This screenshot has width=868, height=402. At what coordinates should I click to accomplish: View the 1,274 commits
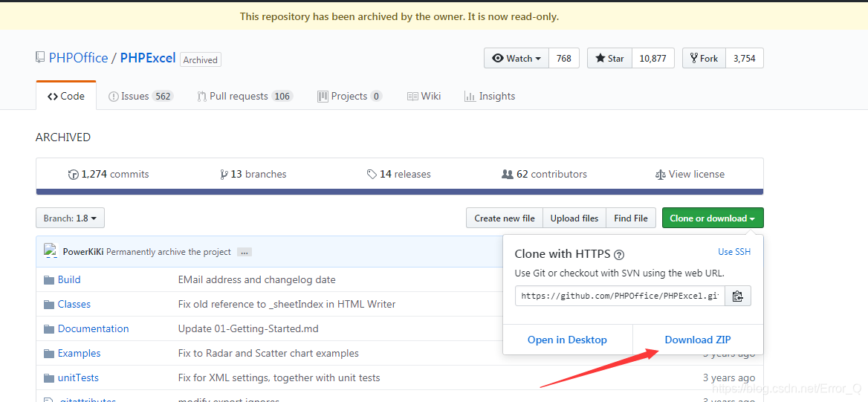click(108, 174)
